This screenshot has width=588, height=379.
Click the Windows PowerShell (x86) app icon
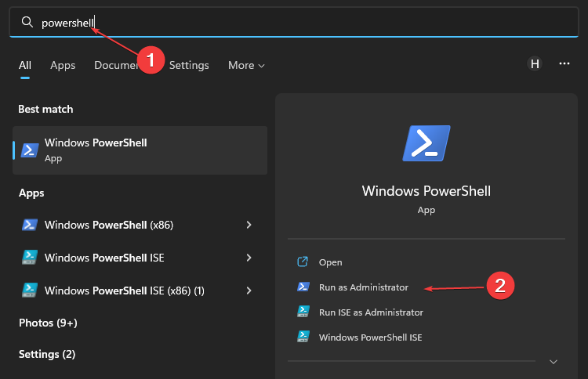pyautogui.click(x=30, y=225)
